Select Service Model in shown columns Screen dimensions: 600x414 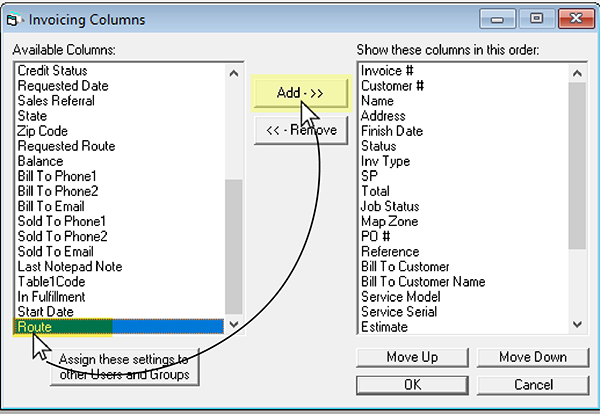(x=463, y=297)
